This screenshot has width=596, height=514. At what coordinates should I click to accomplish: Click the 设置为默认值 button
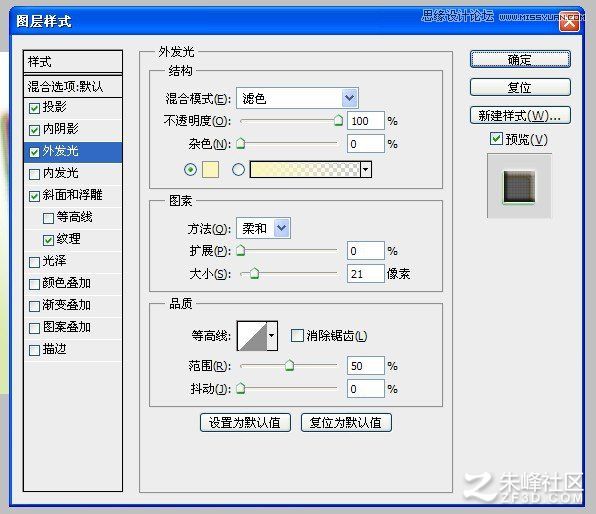245,422
